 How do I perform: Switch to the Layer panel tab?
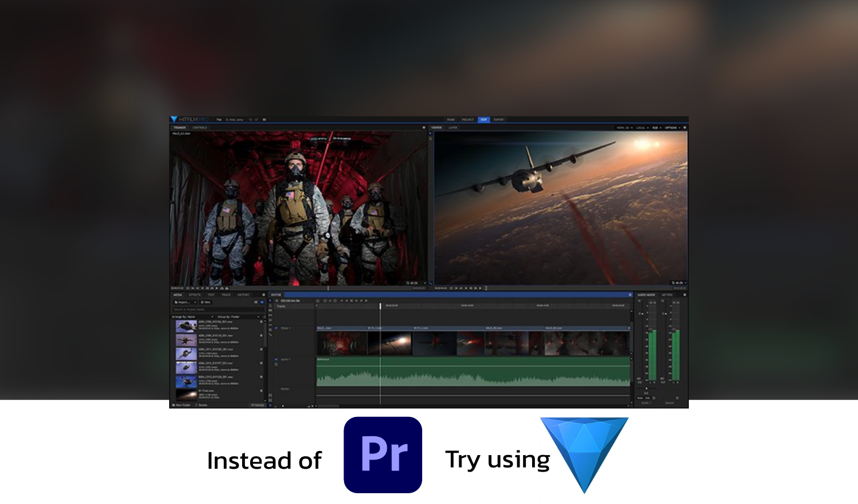coord(453,128)
